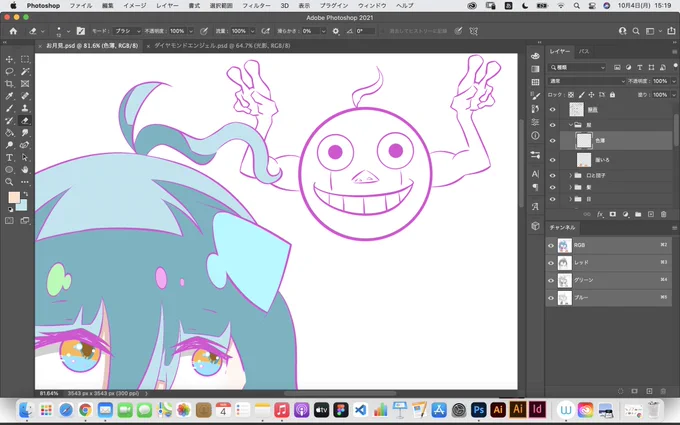The image size is (680, 425).
Task: Open the brush mode ブラシ dropdown
Action: tap(127, 31)
